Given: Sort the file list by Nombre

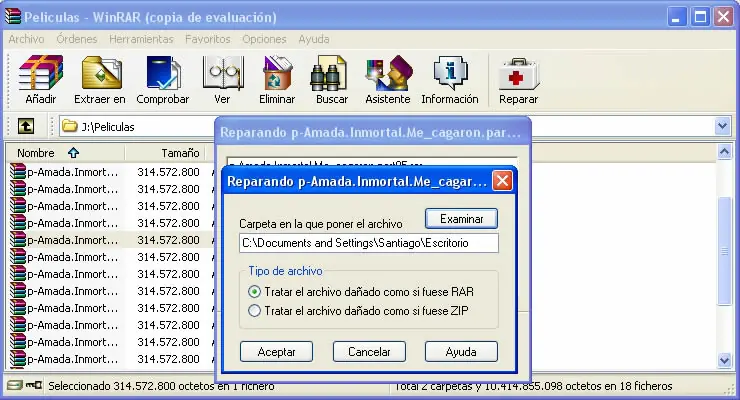Looking at the screenshot, I should click(x=65, y=153).
